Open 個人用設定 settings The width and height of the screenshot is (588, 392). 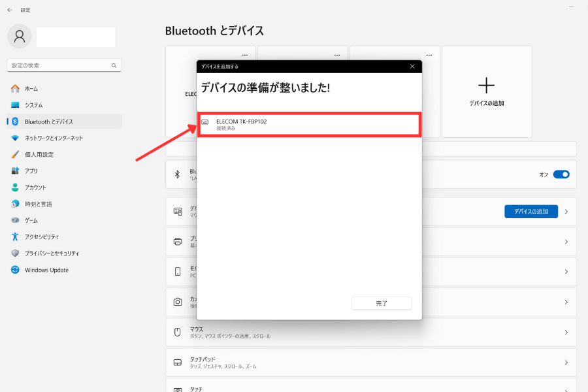click(x=64, y=155)
